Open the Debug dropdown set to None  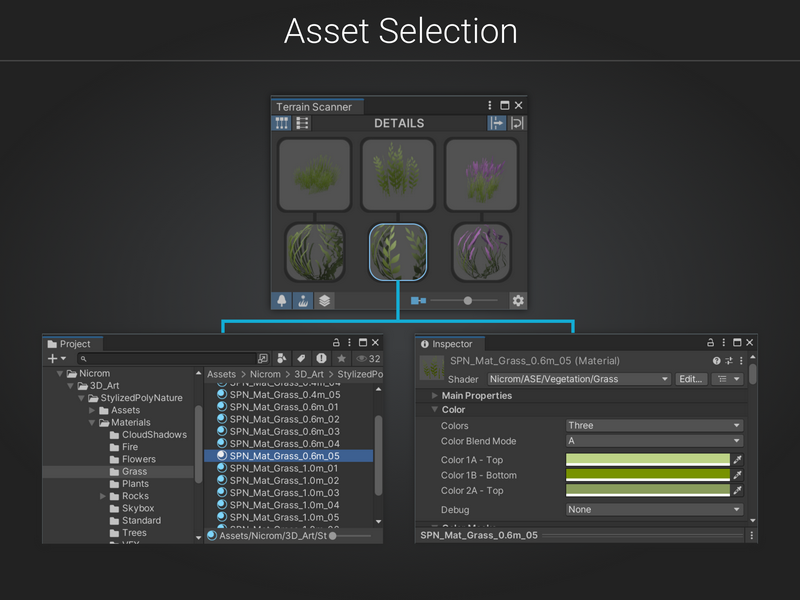pyautogui.click(x=655, y=509)
